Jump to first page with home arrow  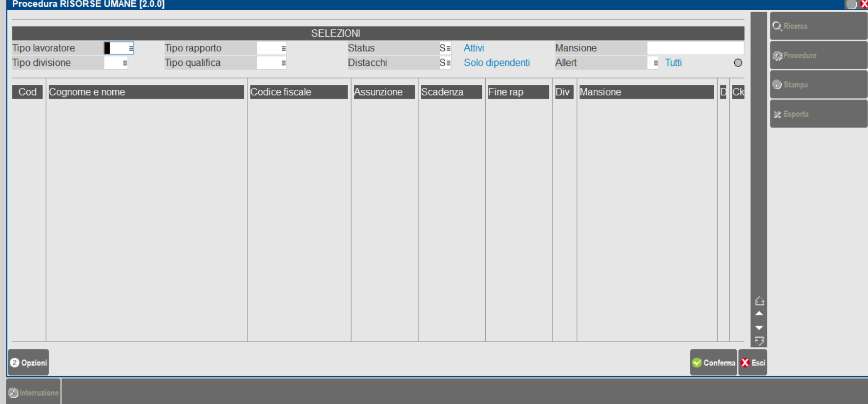tap(759, 301)
